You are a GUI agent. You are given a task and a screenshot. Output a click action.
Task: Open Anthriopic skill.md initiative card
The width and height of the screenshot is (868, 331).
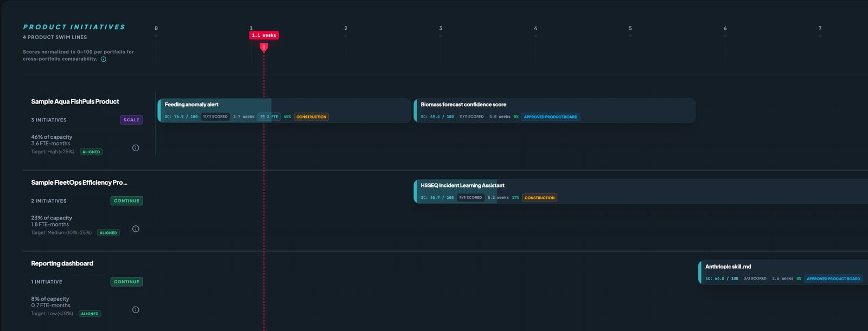(x=783, y=272)
